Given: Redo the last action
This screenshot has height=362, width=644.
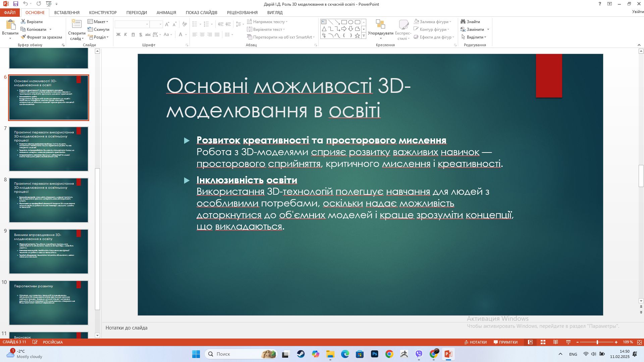Looking at the screenshot, I should tap(39, 4).
